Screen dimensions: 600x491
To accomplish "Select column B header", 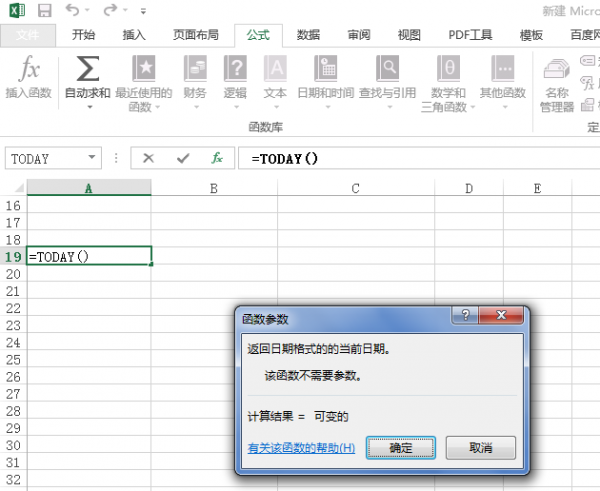I will [x=214, y=188].
